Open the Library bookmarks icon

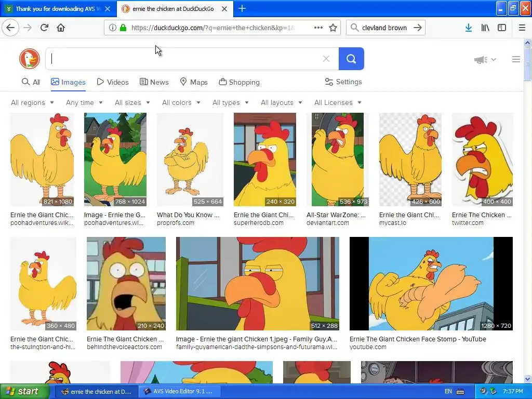[485, 28]
